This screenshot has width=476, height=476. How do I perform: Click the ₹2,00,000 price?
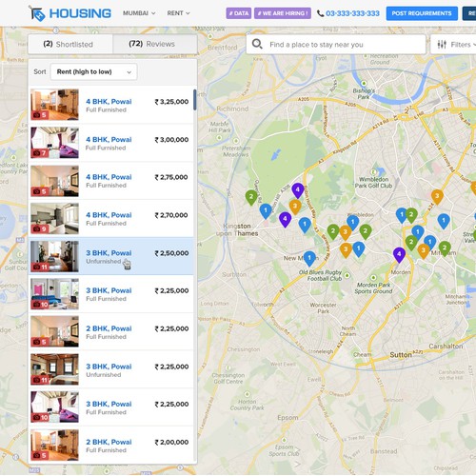tap(171, 442)
